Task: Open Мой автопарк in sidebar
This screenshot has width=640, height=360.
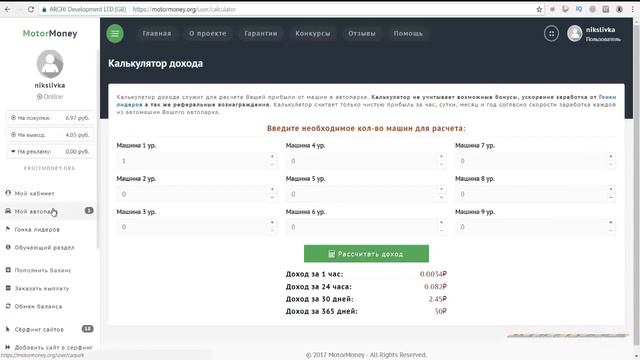Action: coord(35,211)
